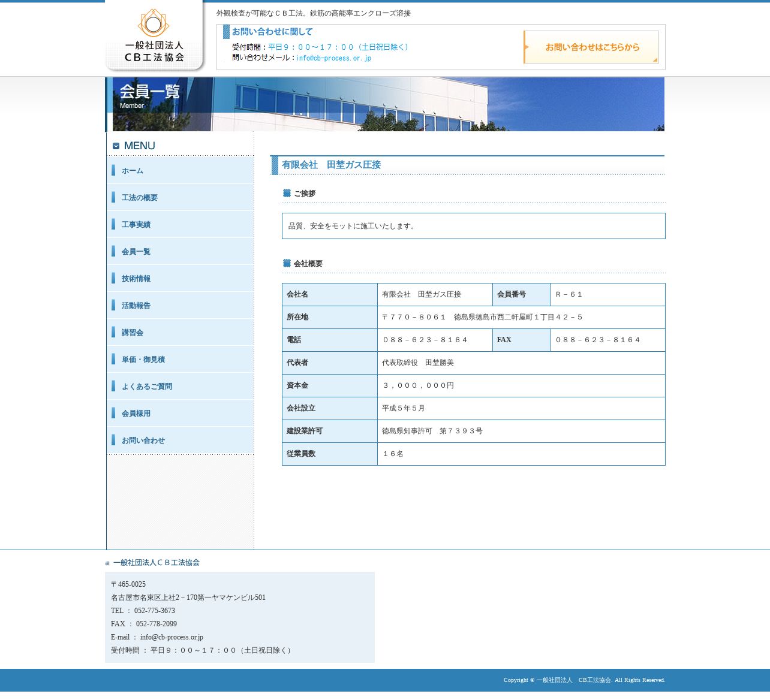This screenshot has width=770, height=700.
Task: Click the header 受付時間 hours text
Action: point(321,47)
